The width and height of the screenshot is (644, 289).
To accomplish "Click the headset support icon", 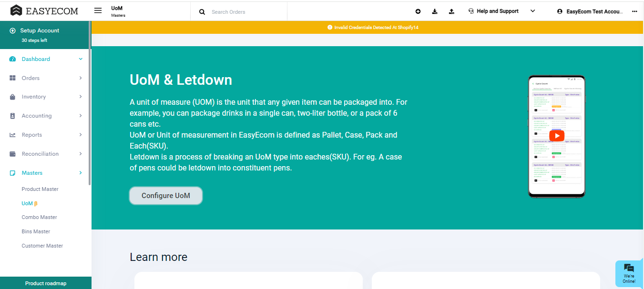I will (471, 11).
